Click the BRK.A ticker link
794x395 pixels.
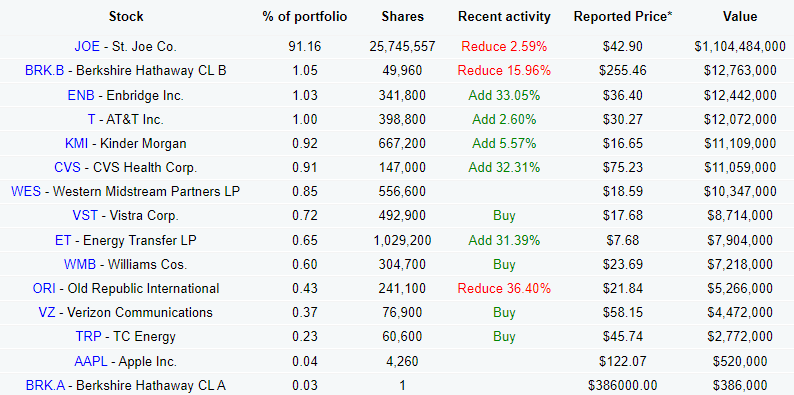(45, 386)
